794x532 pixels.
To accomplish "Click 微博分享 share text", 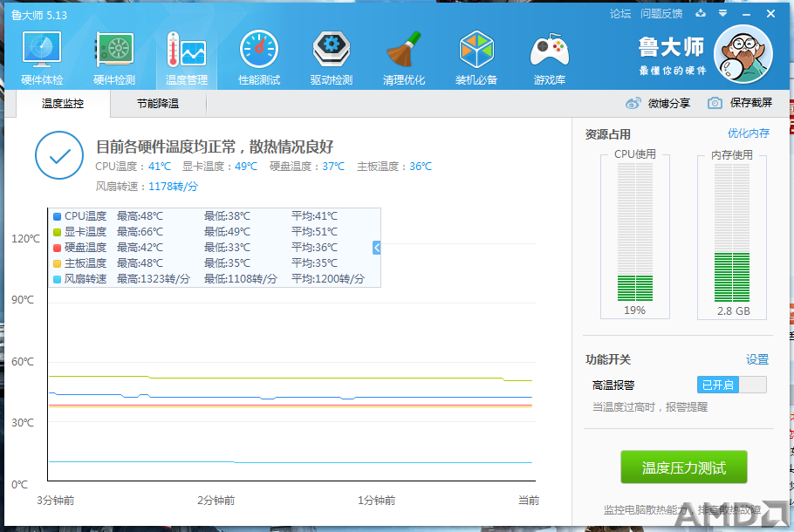I will click(x=669, y=103).
